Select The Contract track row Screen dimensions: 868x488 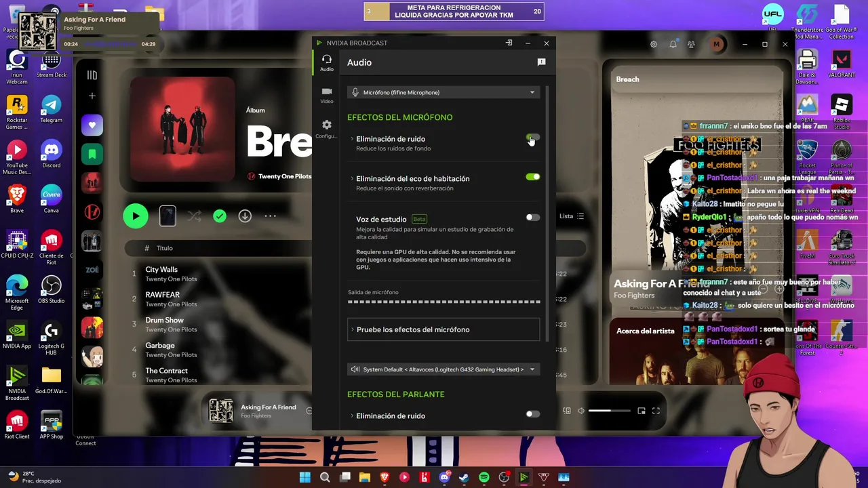(217, 375)
